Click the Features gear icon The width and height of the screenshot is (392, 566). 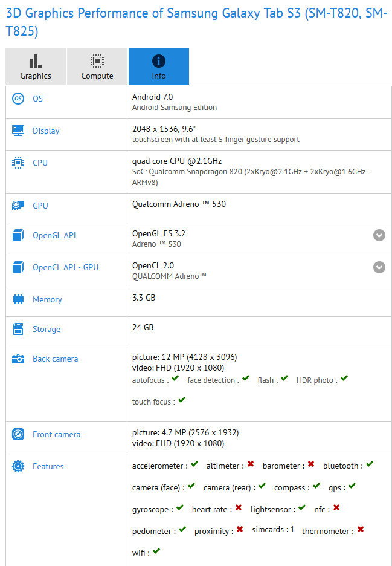pyautogui.click(x=19, y=466)
